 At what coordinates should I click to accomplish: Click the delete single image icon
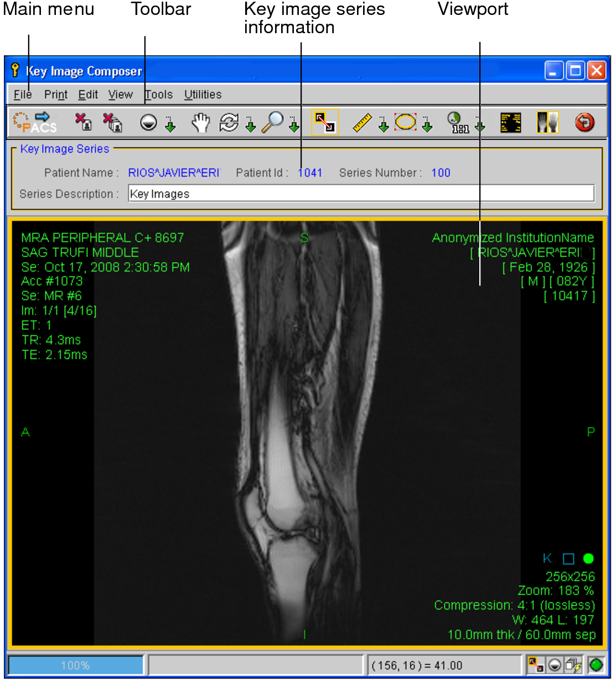[83, 122]
